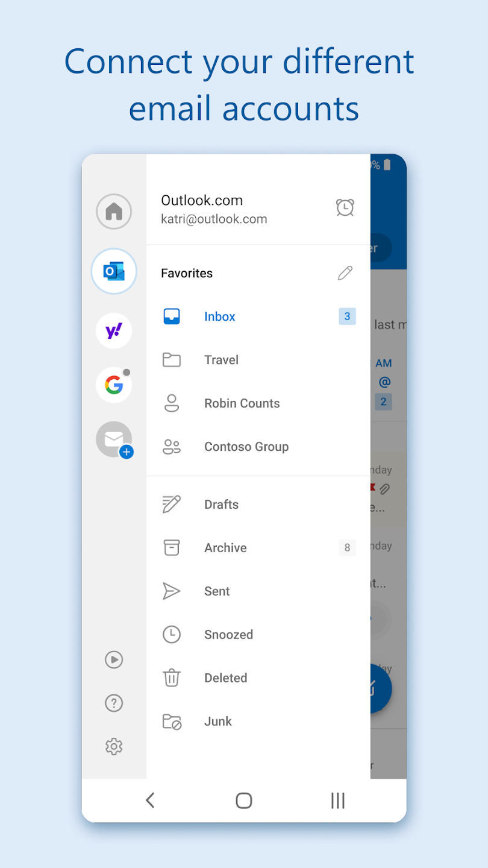
Task: Open the Inbox folder
Action: pyautogui.click(x=219, y=316)
